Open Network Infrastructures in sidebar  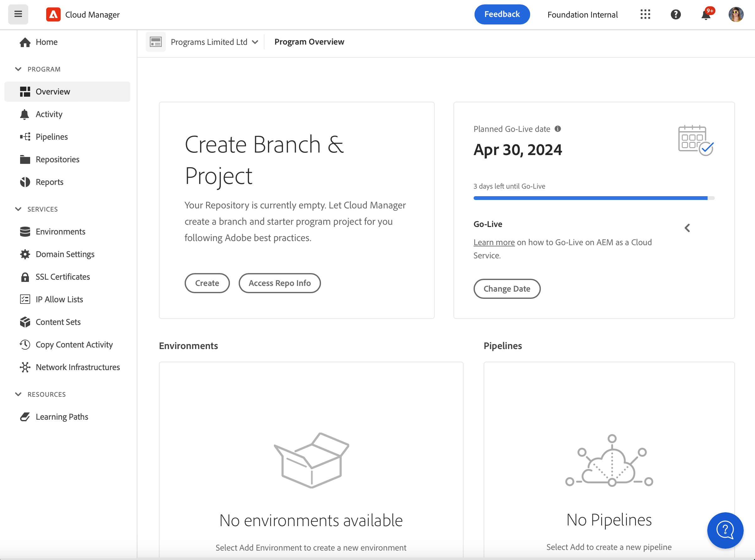pos(78,367)
